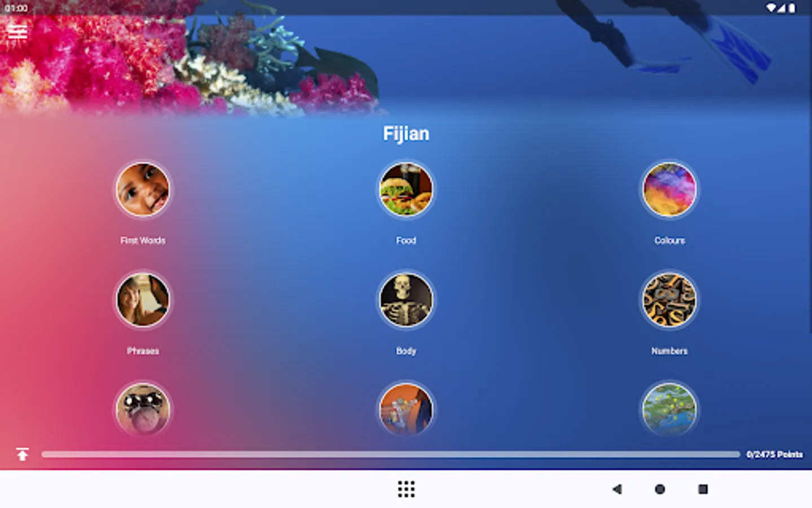This screenshot has height=508, width=812.
Task: Open the category with the map image
Action: (669, 410)
